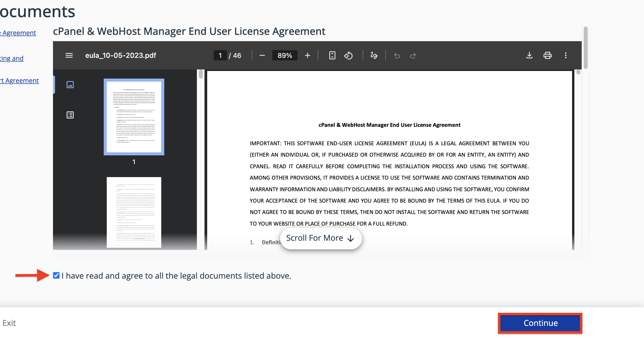Click the 89% zoom level field
The image size is (644, 338).
[x=285, y=55]
